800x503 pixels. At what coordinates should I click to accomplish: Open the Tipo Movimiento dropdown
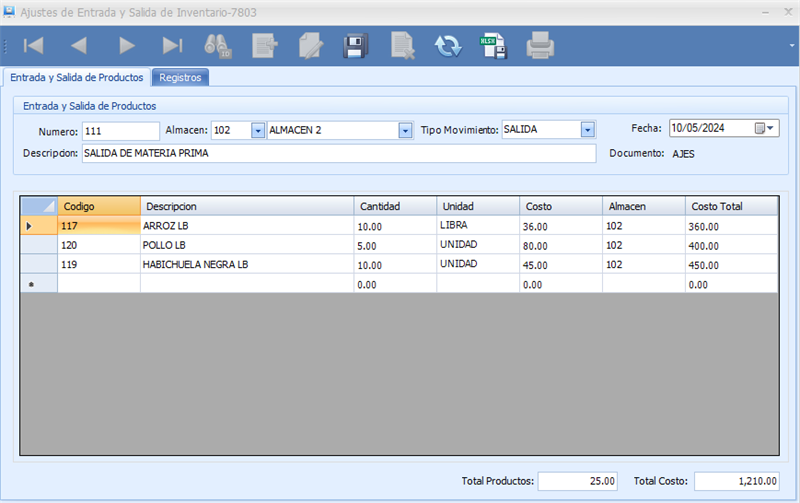point(588,130)
